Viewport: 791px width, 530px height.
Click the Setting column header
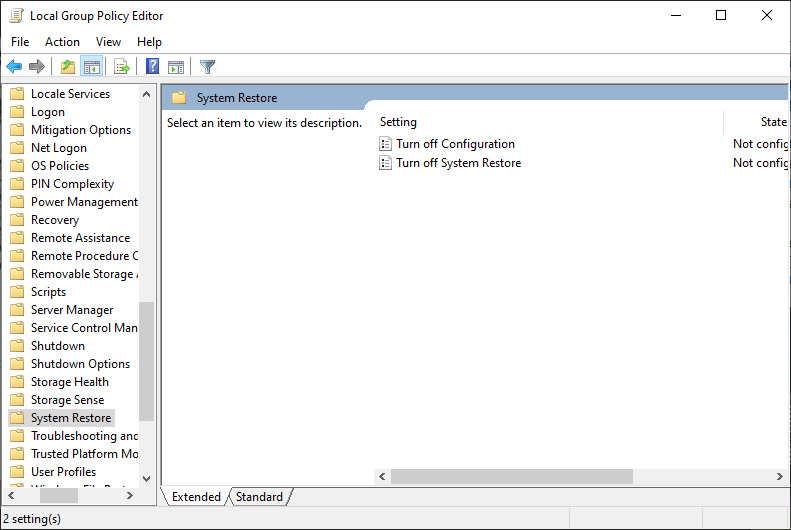[398, 122]
